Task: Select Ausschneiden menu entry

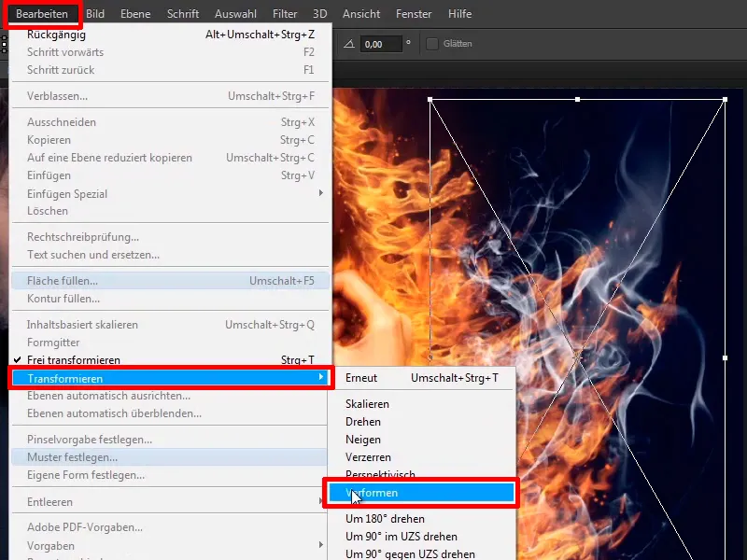Action: [171, 122]
